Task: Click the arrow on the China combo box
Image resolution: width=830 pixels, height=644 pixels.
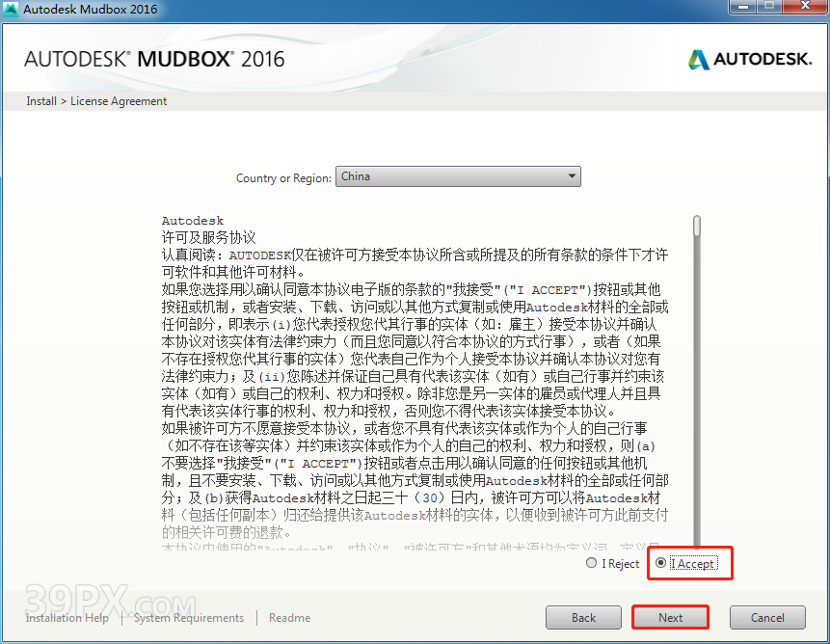Action: pos(572,176)
